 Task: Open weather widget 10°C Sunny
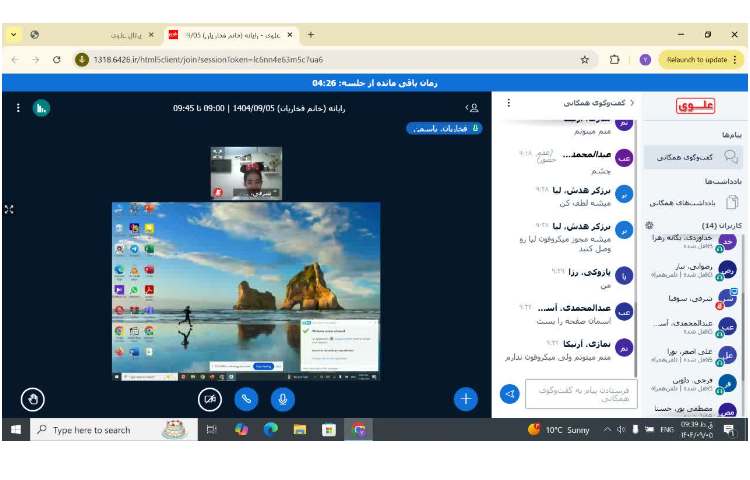pyautogui.click(x=558, y=430)
